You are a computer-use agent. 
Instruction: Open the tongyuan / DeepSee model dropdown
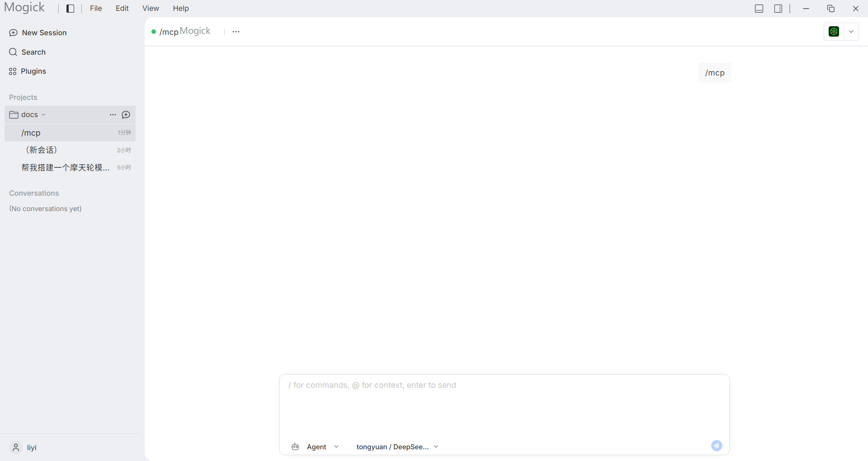(397, 447)
